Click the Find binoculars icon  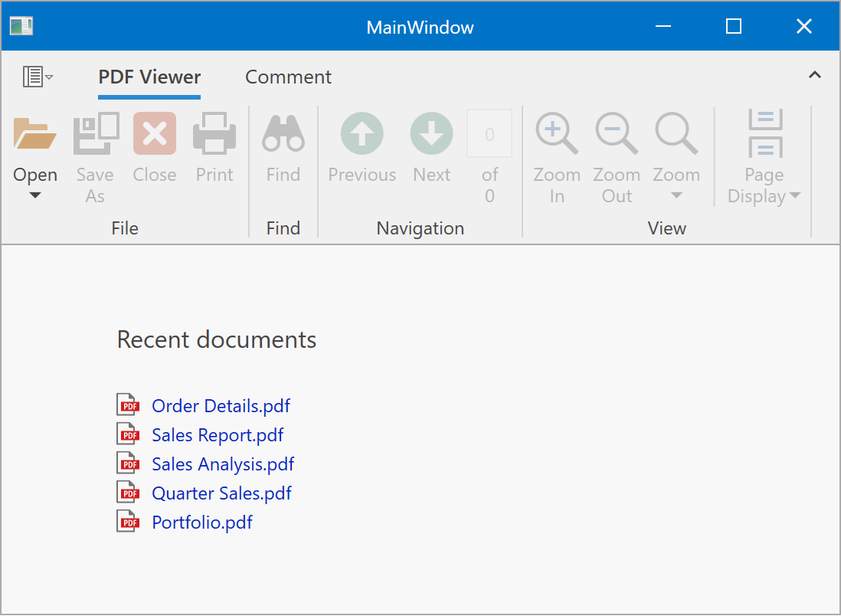point(283,134)
